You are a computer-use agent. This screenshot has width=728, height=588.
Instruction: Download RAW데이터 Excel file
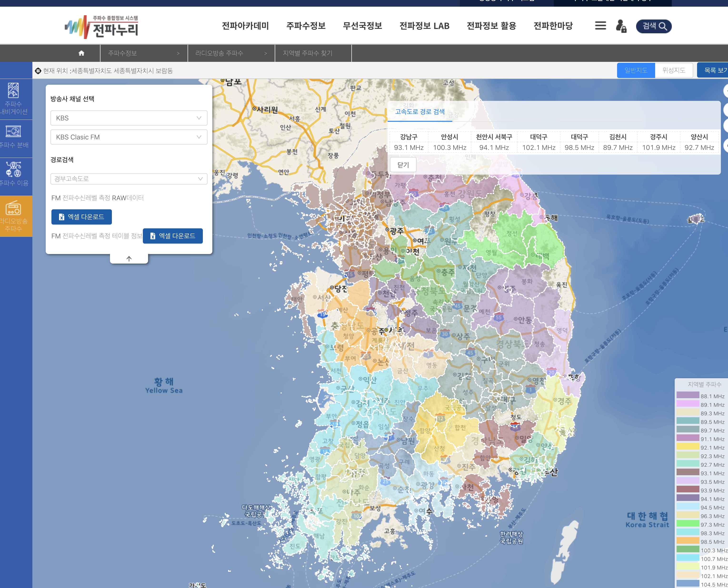point(81,217)
